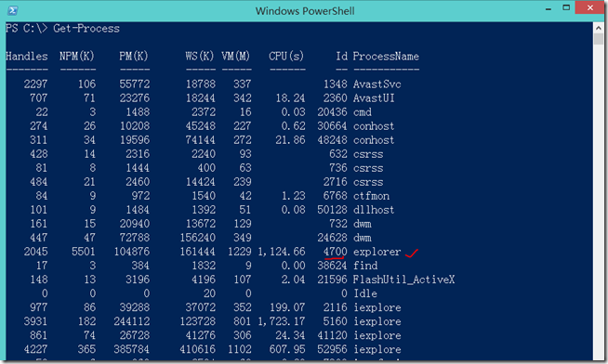The width and height of the screenshot is (608, 364).
Task: Click the PowerShell icon in title bar
Action: 12,10
